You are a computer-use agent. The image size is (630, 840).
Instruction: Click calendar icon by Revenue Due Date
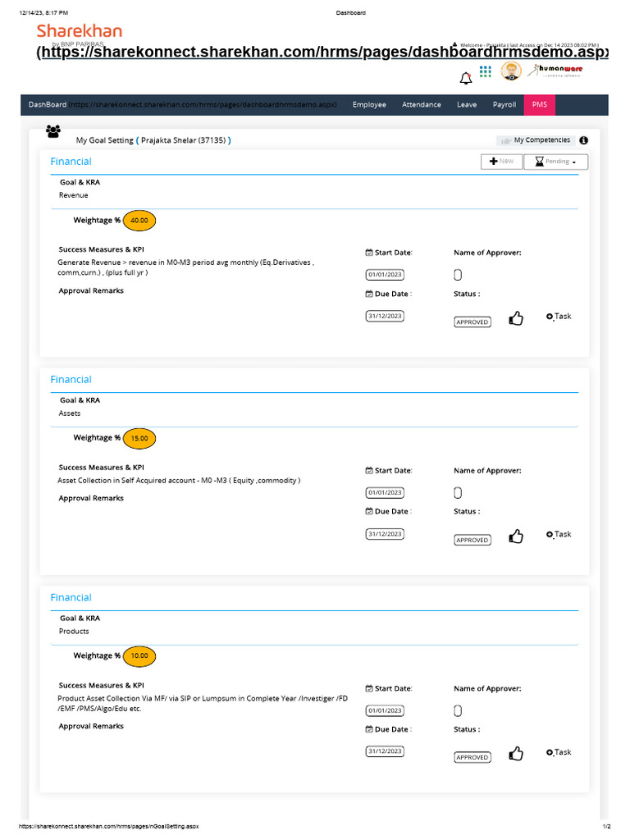tap(369, 294)
